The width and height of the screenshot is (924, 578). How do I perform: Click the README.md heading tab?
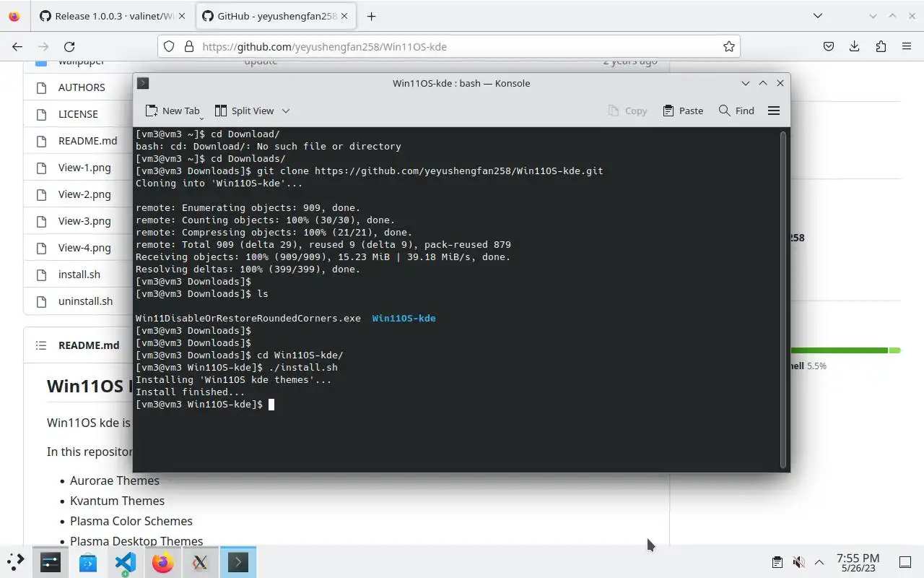tap(89, 345)
